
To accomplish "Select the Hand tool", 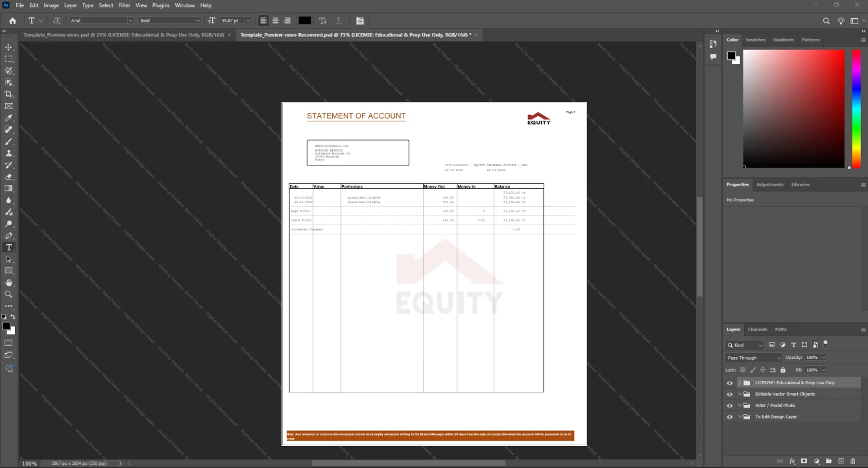I will tap(8, 282).
